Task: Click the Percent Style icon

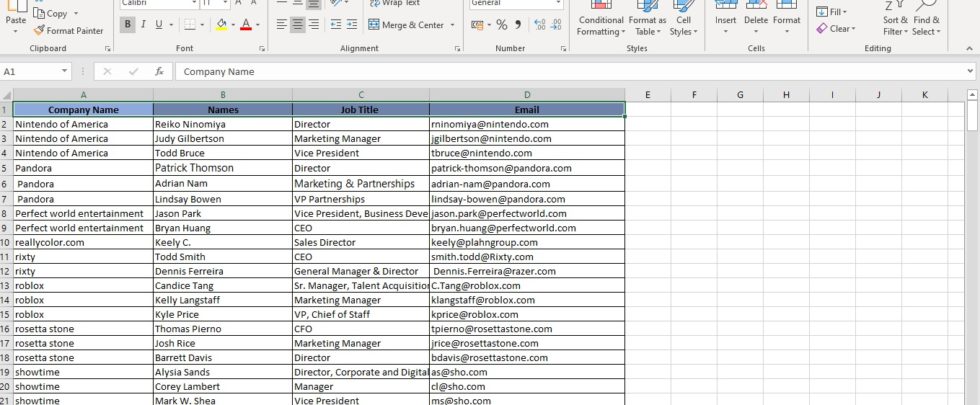Action: (501, 25)
